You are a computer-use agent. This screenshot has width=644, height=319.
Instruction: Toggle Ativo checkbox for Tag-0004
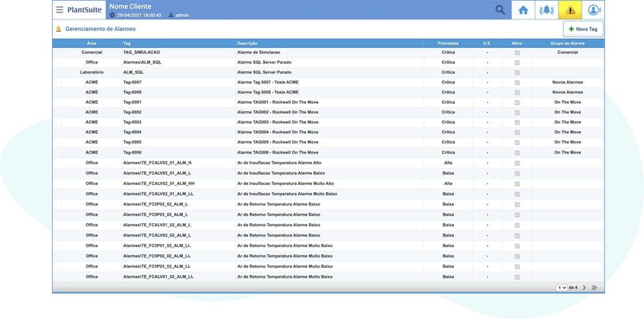click(x=517, y=132)
